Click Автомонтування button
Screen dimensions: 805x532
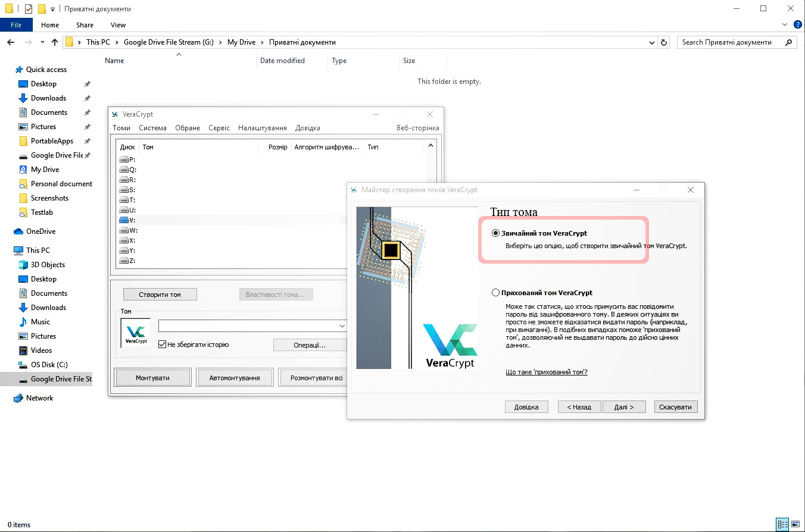[x=235, y=378]
